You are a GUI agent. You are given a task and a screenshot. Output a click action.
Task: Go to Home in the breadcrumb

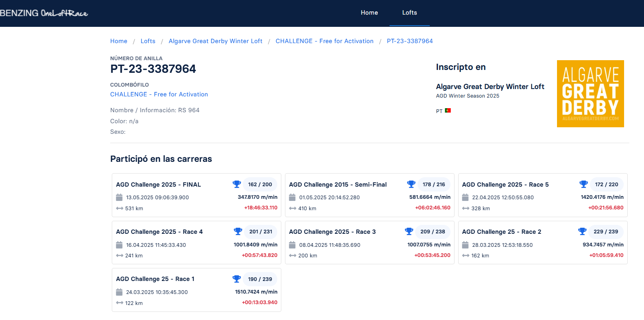click(119, 41)
